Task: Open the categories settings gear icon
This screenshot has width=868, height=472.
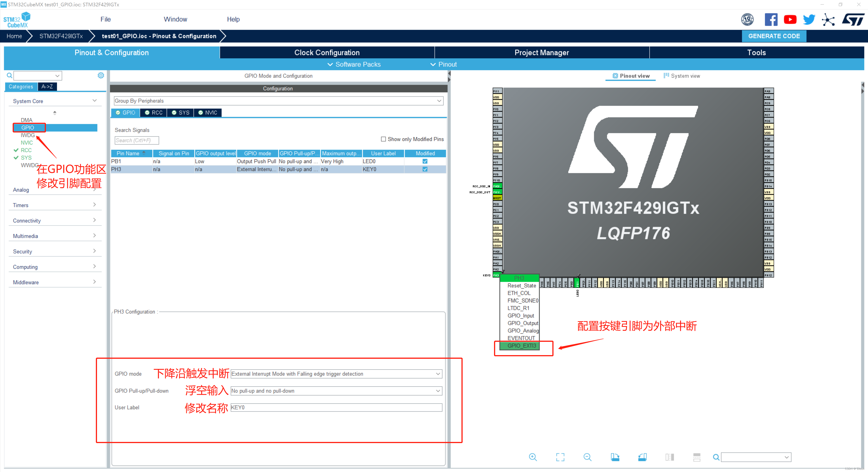Action: [101, 76]
